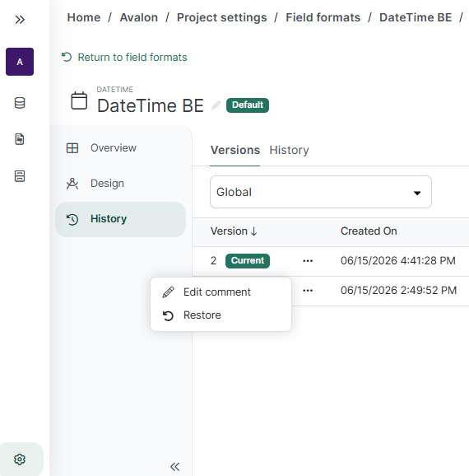This screenshot has width=469, height=476.
Task: Sort by the Version column header
Action: point(234,231)
